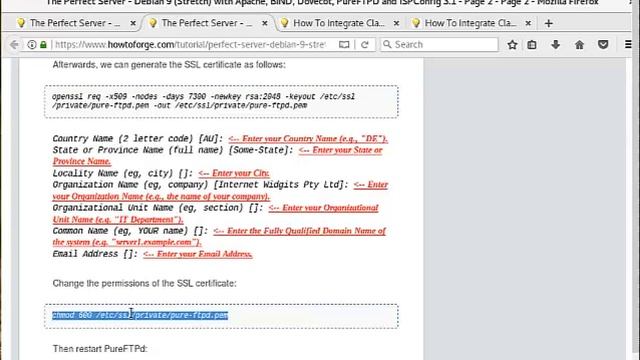Click 'Enter your Organizational Unit Name' note

pyautogui.click(x=216, y=213)
